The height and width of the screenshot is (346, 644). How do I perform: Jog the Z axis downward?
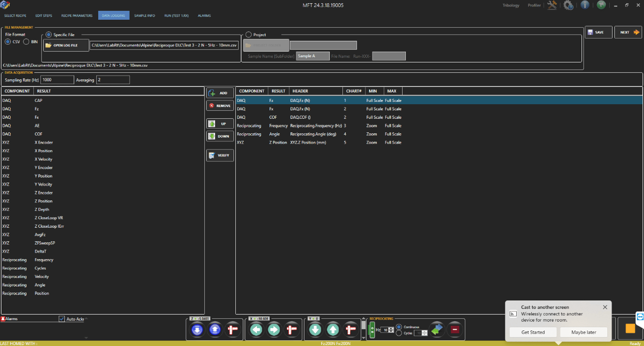pyautogui.click(x=197, y=330)
